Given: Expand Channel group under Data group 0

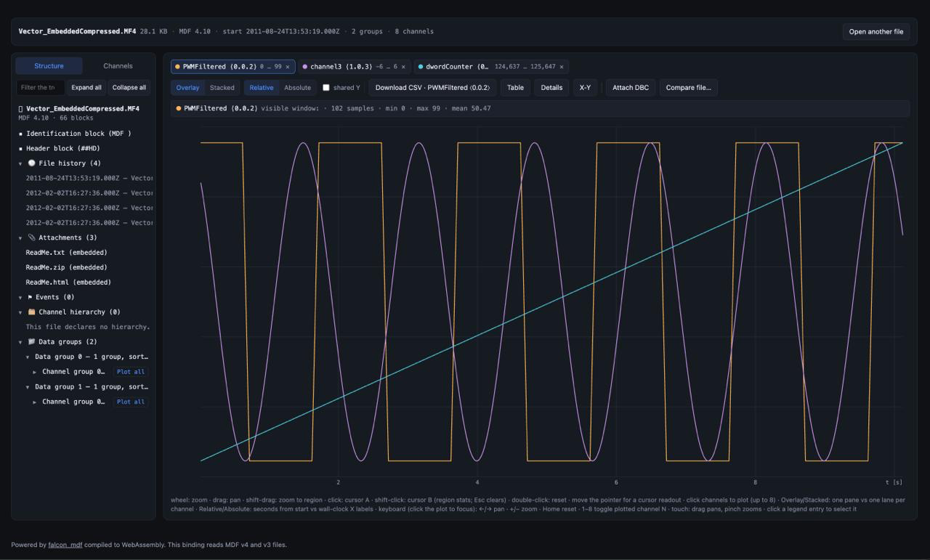Looking at the screenshot, I should (x=35, y=372).
